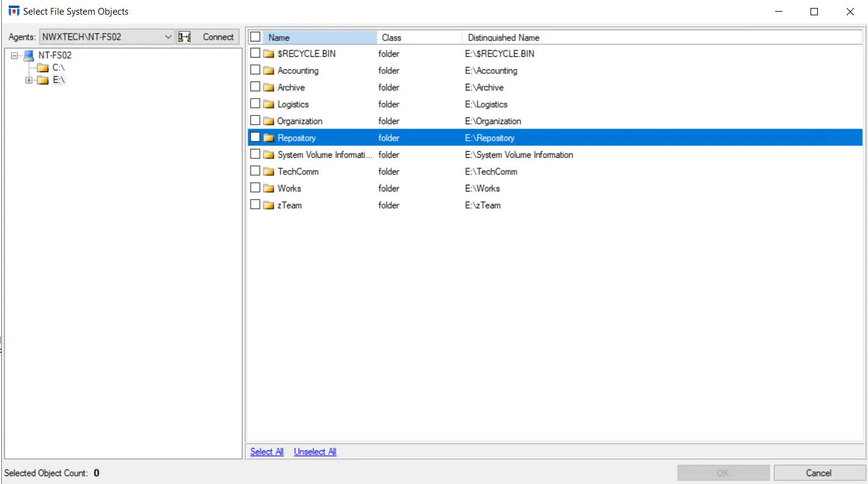The image size is (868, 484).
Task: Check the Repository folder checkbox
Action: pos(256,138)
